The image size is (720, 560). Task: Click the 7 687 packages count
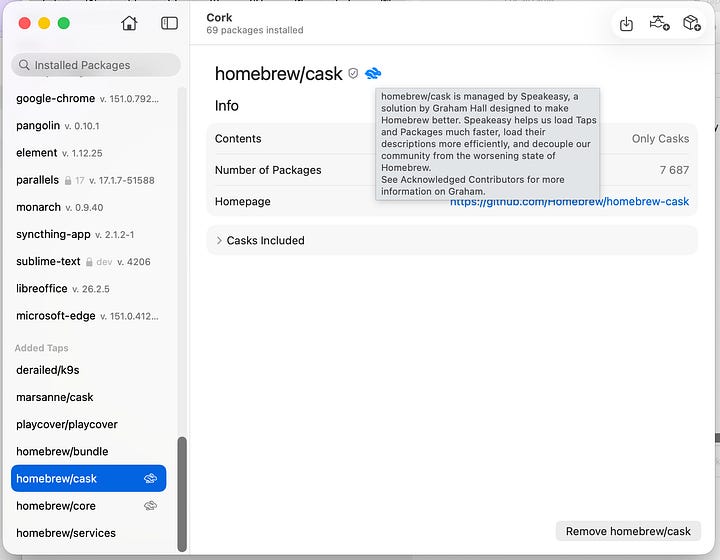pyautogui.click(x=674, y=170)
